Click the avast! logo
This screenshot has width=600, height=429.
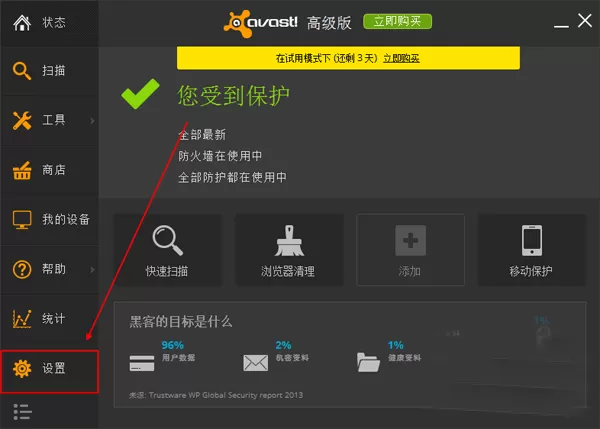[x=260, y=23]
